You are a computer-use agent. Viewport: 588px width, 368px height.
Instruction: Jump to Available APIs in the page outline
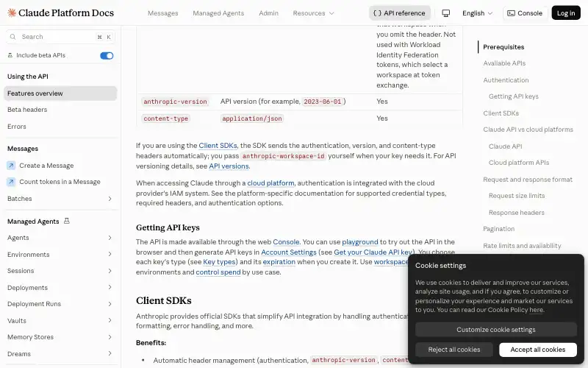504,63
